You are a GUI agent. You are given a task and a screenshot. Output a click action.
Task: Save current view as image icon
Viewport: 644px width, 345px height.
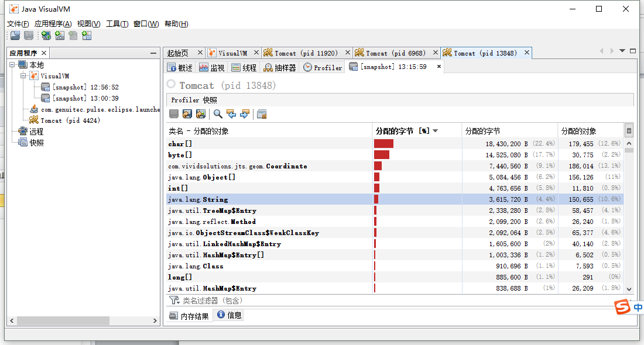click(x=201, y=114)
